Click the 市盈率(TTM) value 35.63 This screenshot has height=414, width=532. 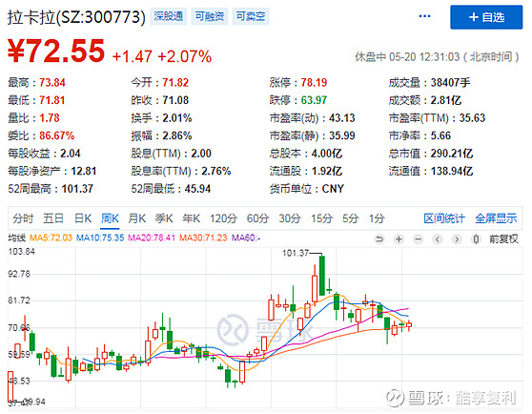pos(472,117)
